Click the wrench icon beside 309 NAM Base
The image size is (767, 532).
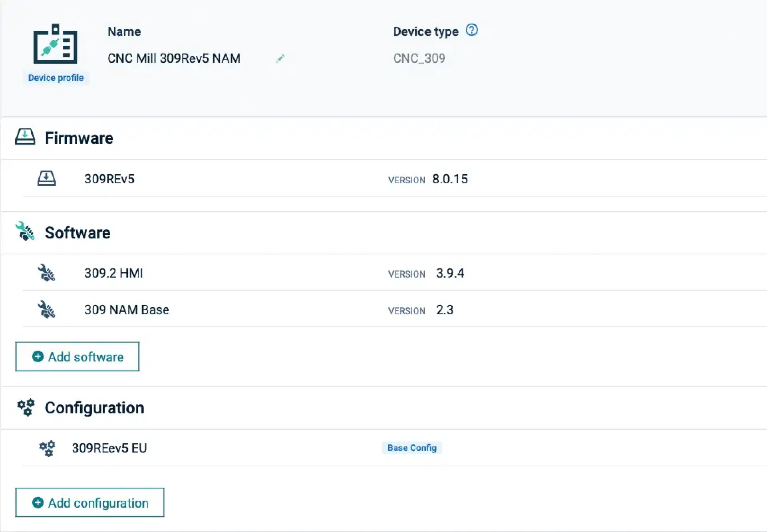pyautogui.click(x=47, y=310)
